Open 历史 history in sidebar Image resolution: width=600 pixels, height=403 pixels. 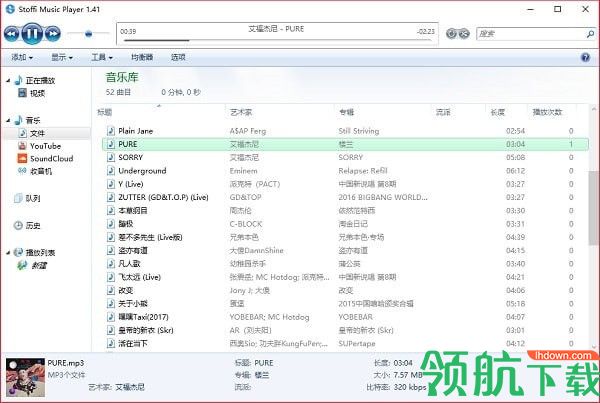point(33,225)
